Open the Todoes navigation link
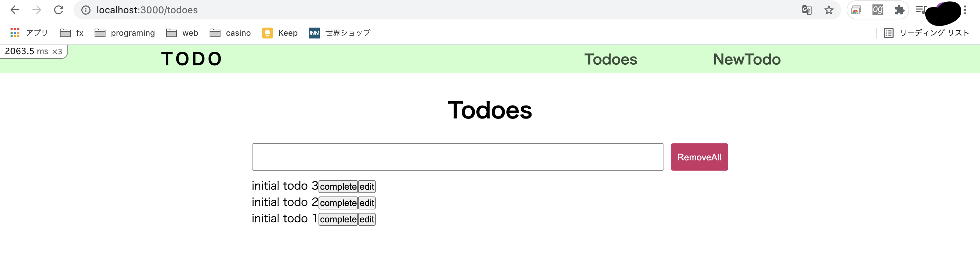This screenshot has height=268, width=980. 610,59
